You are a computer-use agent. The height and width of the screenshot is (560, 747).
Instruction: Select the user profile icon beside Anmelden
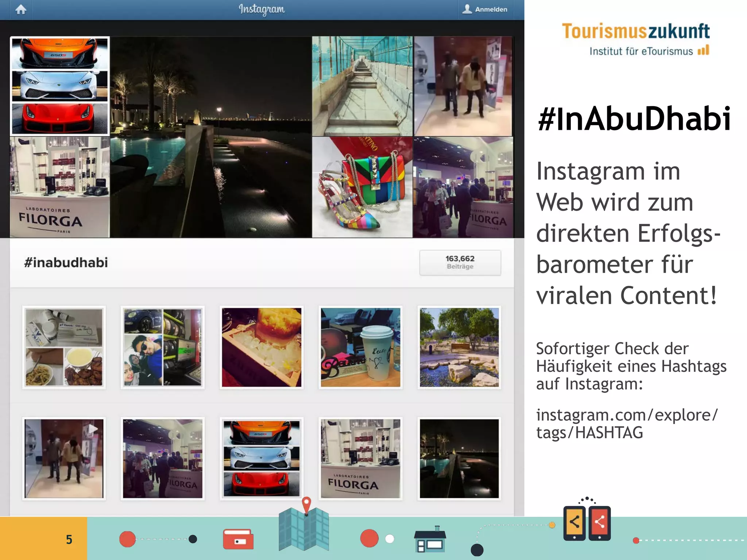click(x=467, y=9)
